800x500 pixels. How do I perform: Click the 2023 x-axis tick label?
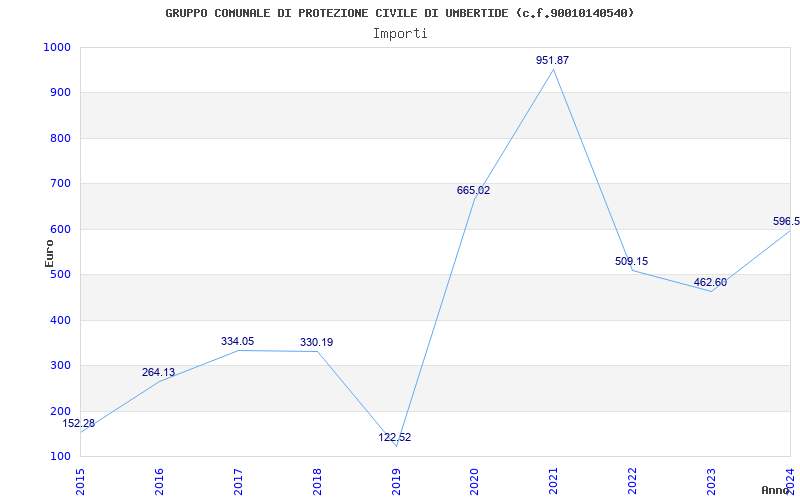(711, 481)
